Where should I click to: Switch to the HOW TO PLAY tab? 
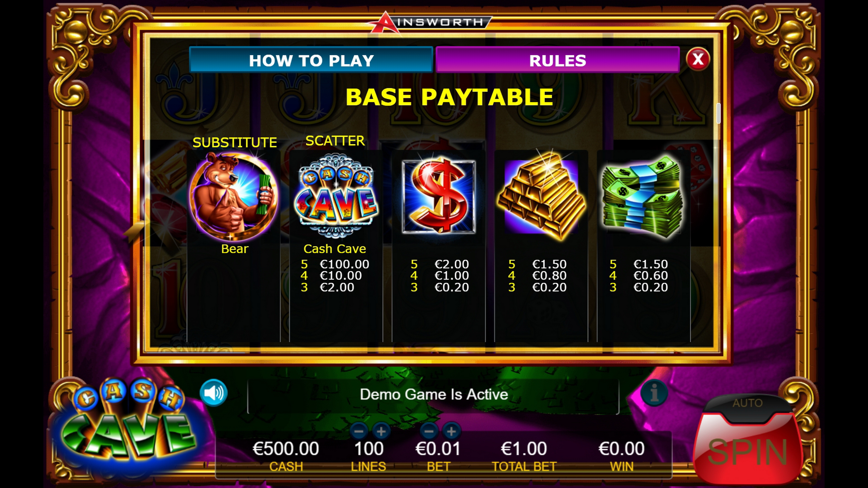[x=311, y=60]
